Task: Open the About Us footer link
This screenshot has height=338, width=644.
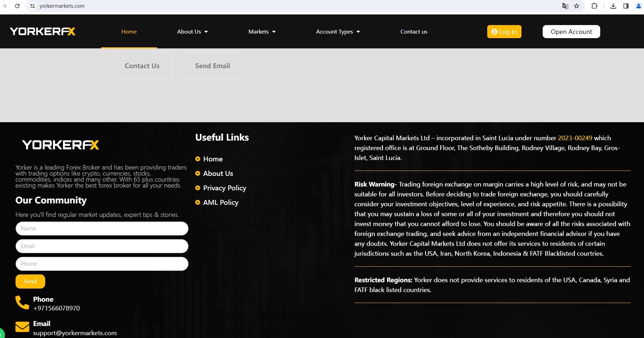Action: pyautogui.click(x=218, y=173)
